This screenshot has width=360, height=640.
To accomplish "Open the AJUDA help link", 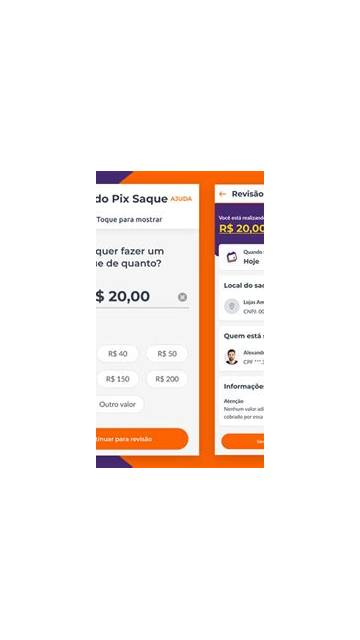I will pyautogui.click(x=181, y=199).
